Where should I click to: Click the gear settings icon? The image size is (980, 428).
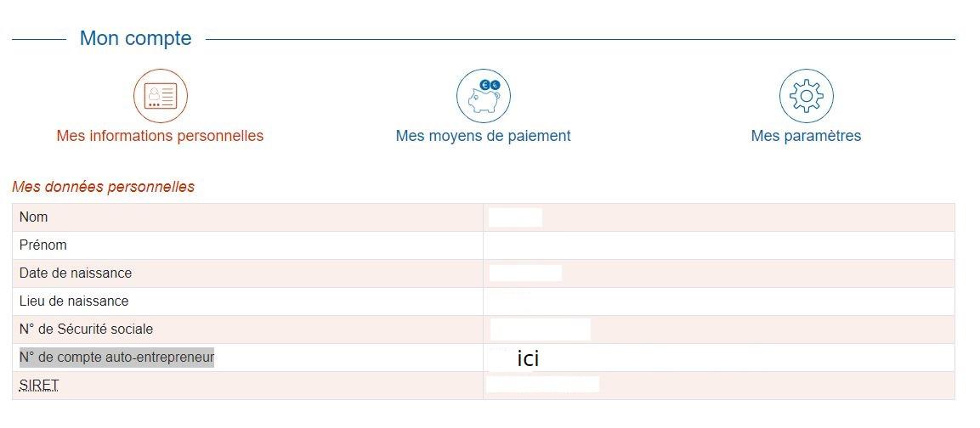pos(807,96)
